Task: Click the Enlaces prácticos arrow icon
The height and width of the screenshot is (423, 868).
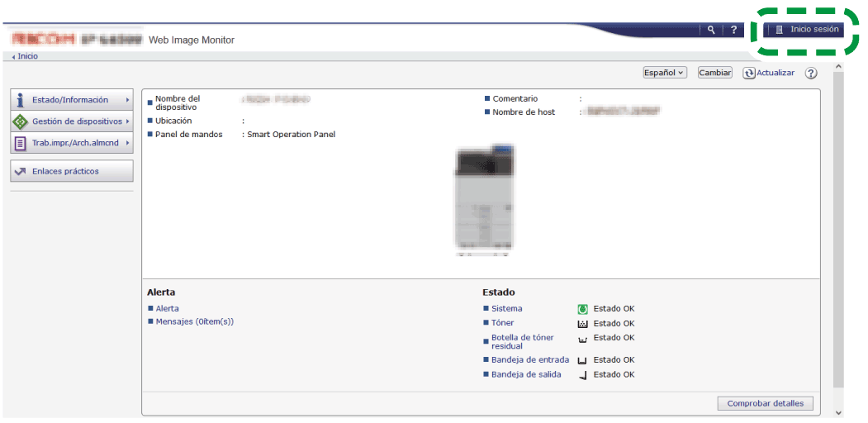Action: (x=21, y=171)
